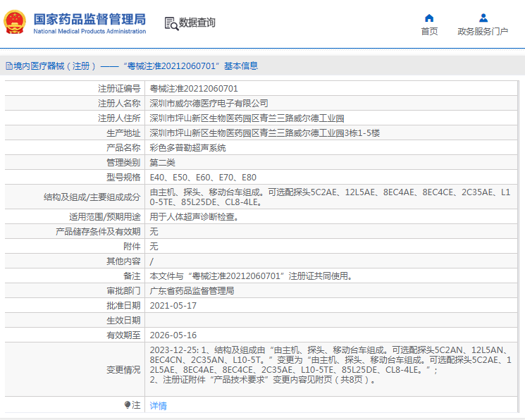Select 无 in the 附件 row

[x=154, y=246]
